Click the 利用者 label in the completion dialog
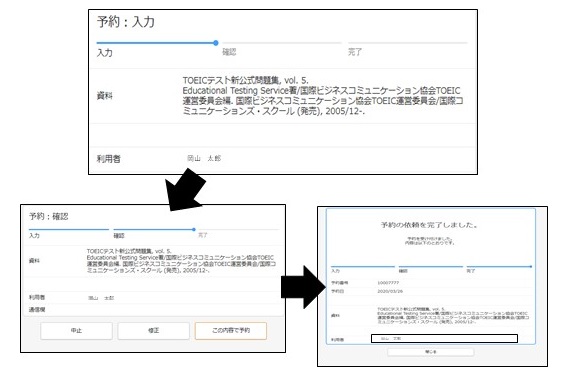 pyautogui.click(x=337, y=340)
